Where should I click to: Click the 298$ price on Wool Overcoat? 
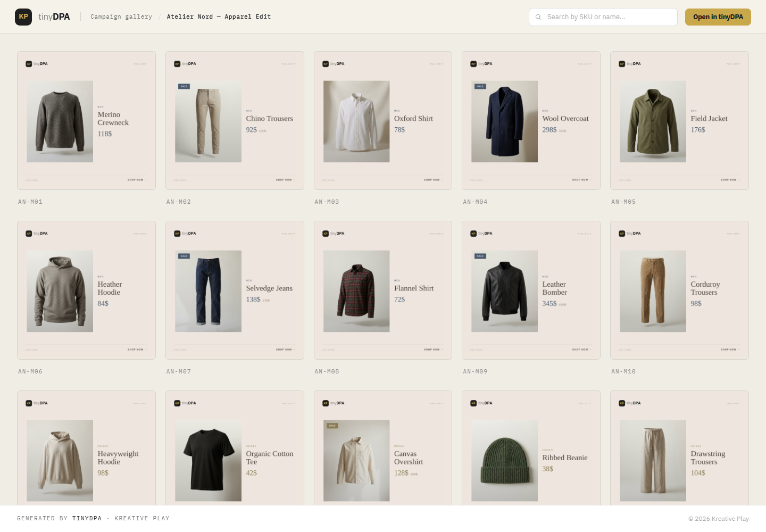tap(549, 130)
